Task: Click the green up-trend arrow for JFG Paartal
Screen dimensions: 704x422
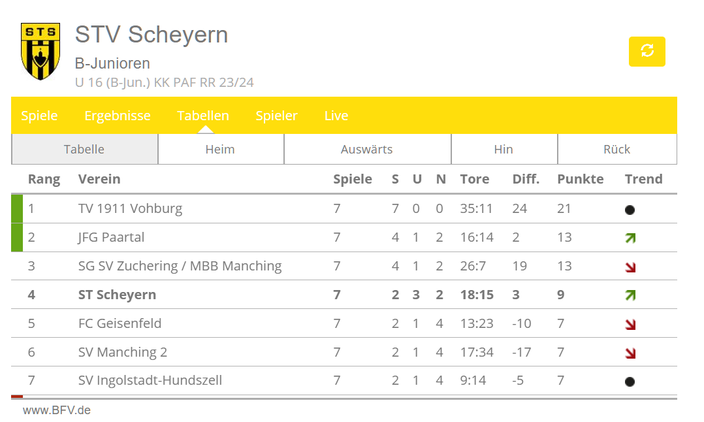Action: coord(630,238)
